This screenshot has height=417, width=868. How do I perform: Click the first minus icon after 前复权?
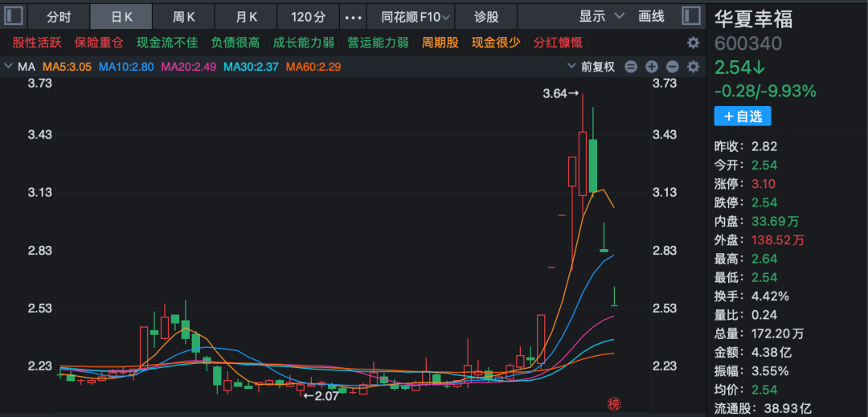coord(631,67)
